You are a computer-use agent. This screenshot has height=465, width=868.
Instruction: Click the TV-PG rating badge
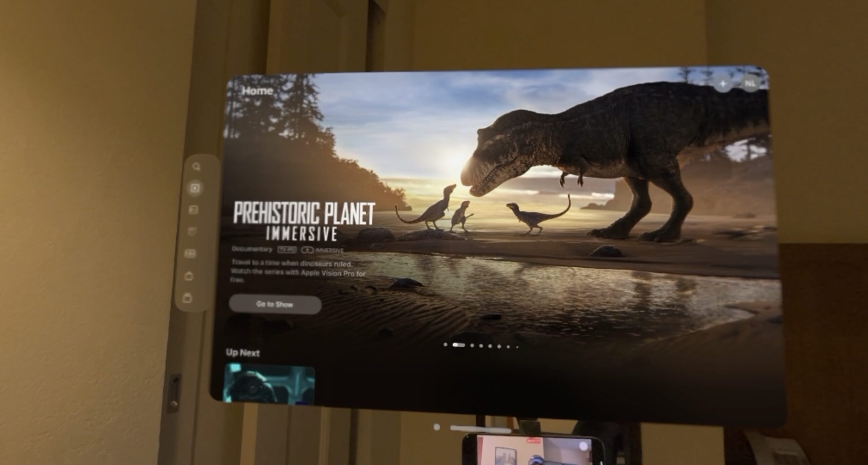[287, 250]
